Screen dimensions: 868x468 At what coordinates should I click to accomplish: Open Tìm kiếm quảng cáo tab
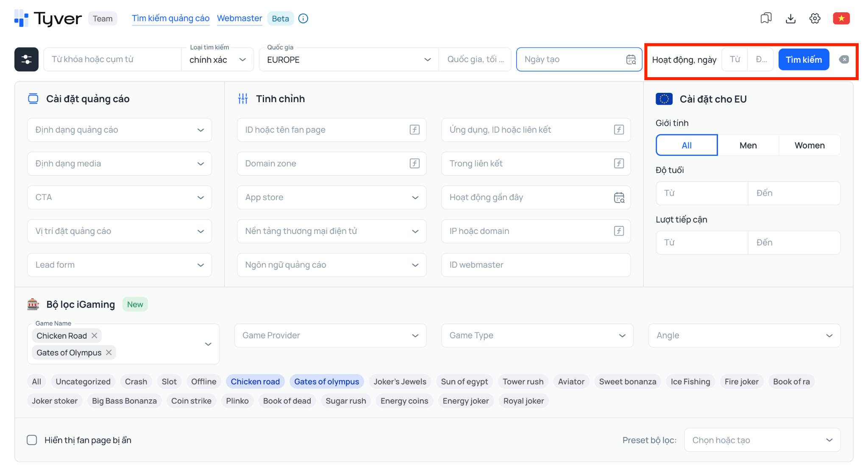[x=170, y=18]
